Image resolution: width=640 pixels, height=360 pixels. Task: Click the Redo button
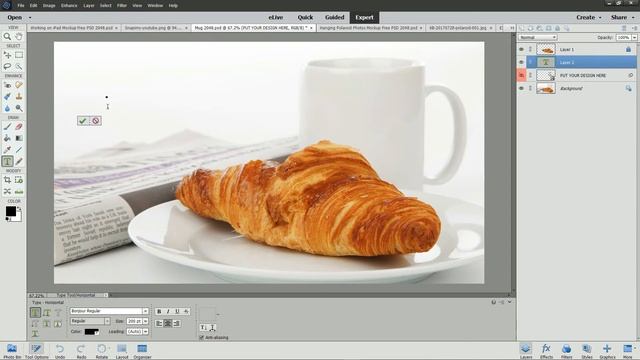click(81, 351)
